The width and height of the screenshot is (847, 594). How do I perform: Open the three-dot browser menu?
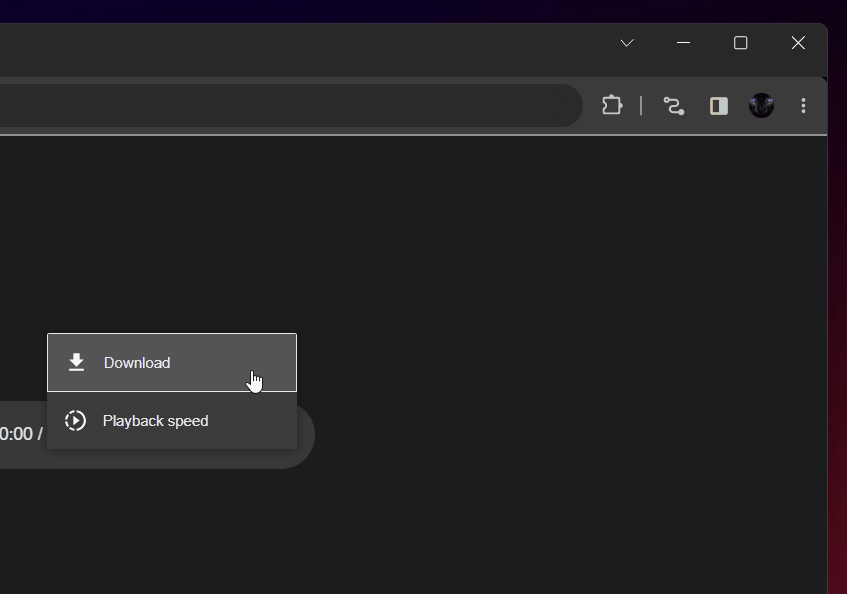(803, 106)
